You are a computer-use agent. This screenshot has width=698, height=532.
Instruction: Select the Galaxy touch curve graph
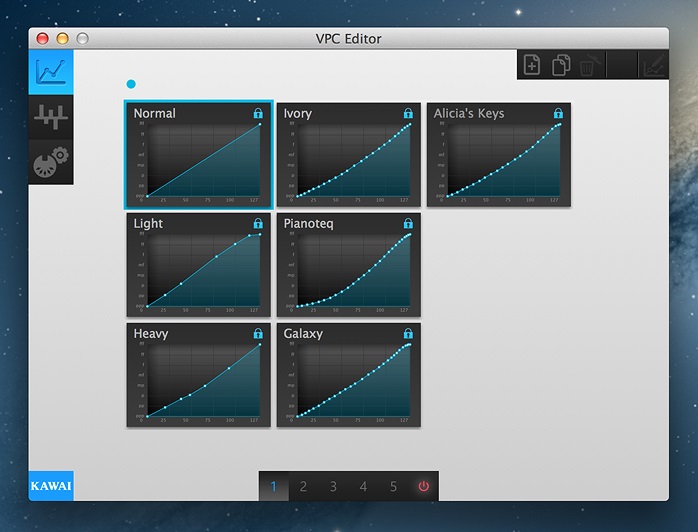[x=353, y=380]
